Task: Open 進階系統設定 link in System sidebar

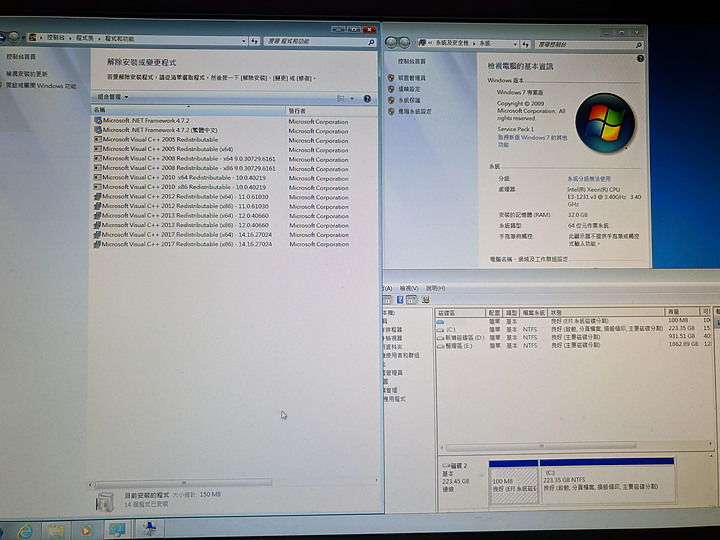Action: [x=414, y=112]
